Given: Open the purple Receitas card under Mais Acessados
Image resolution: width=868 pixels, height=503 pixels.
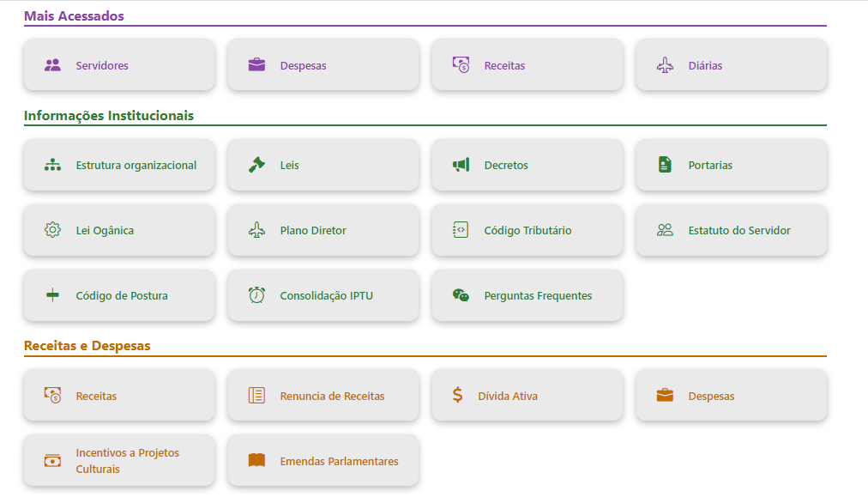Looking at the screenshot, I should coord(527,65).
